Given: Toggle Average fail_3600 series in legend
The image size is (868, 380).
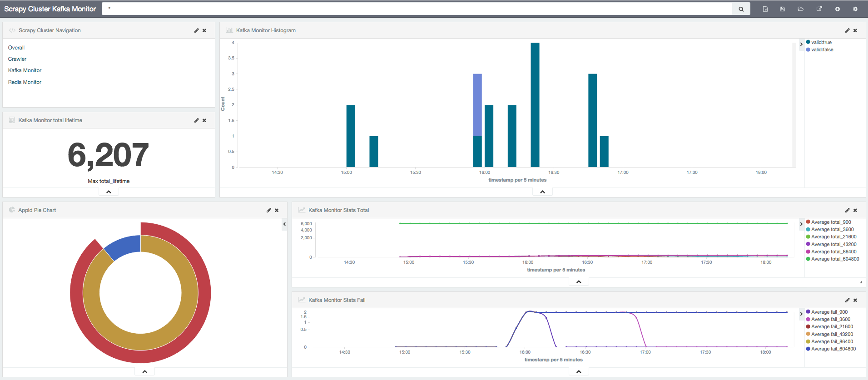Looking at the screenshot, I should (x=831, y=319).
